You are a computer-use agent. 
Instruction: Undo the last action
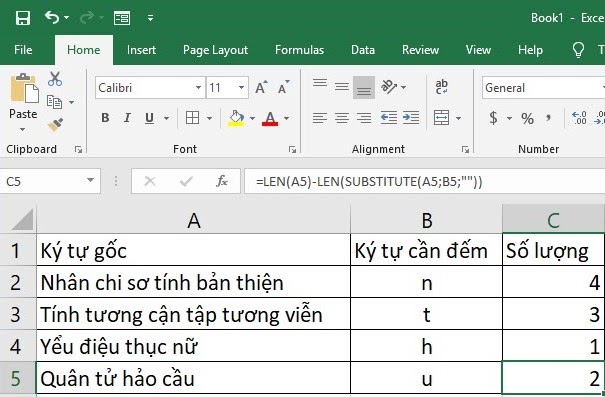pyautogui.click(x=52, y=17)
